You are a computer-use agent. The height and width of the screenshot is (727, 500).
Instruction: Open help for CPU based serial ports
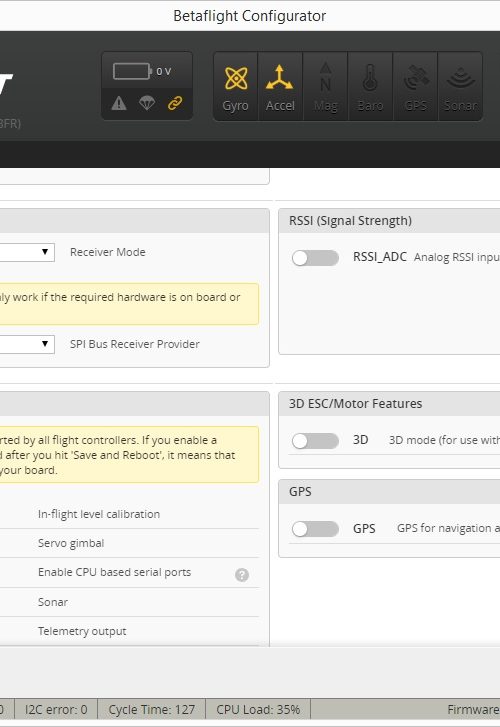(242, 575)
